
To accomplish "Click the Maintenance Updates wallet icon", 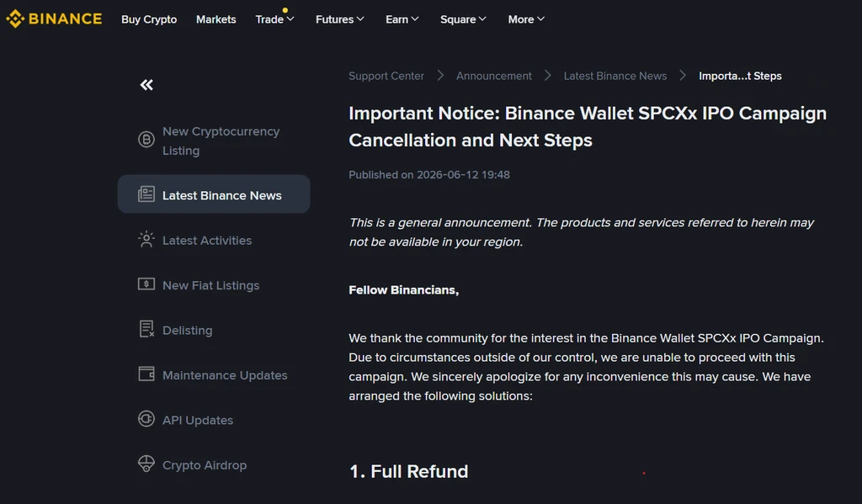I will click(x=146, y=374).
